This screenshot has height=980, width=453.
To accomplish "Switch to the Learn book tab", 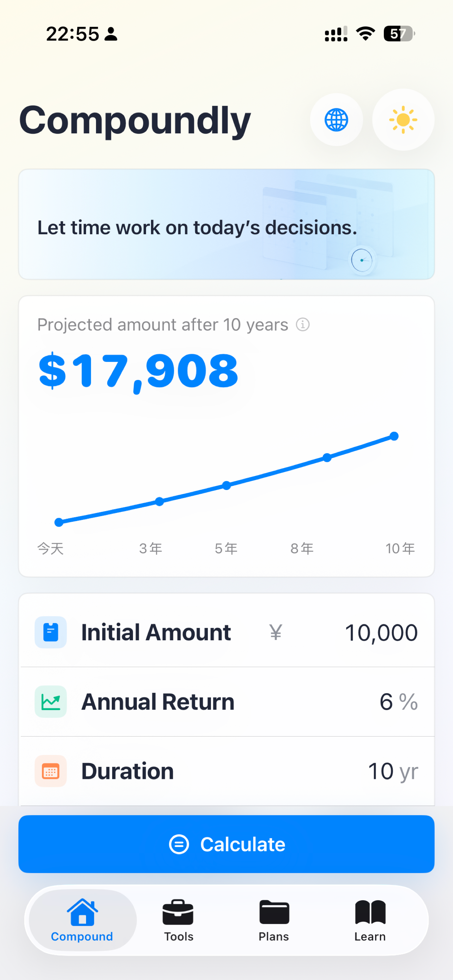I will (370, 921).
